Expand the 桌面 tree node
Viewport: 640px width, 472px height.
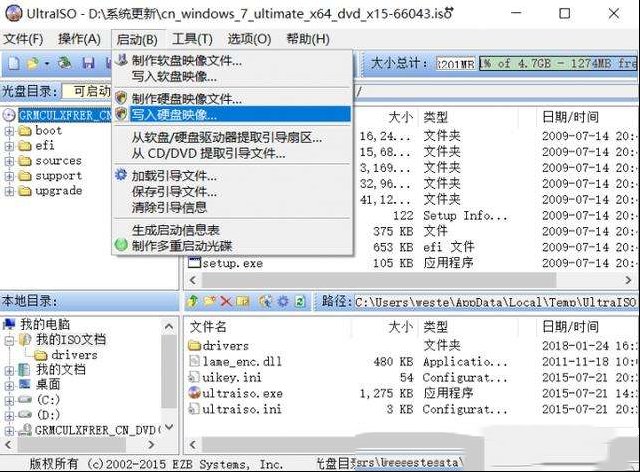point(9,386)
